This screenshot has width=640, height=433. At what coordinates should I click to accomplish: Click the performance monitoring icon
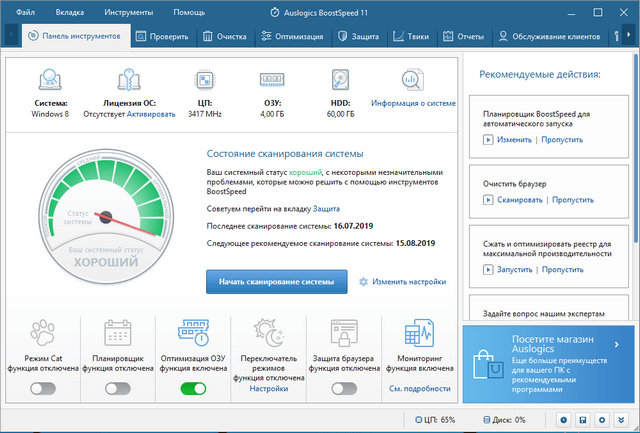tap(416, 333)
